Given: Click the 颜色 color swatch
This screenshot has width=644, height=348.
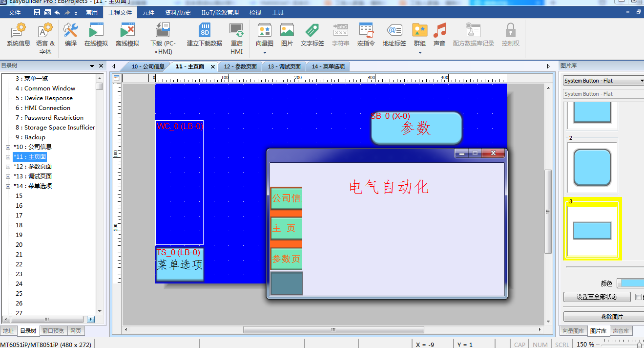Looking at the screenshot, I should click(x=630, y=283).
